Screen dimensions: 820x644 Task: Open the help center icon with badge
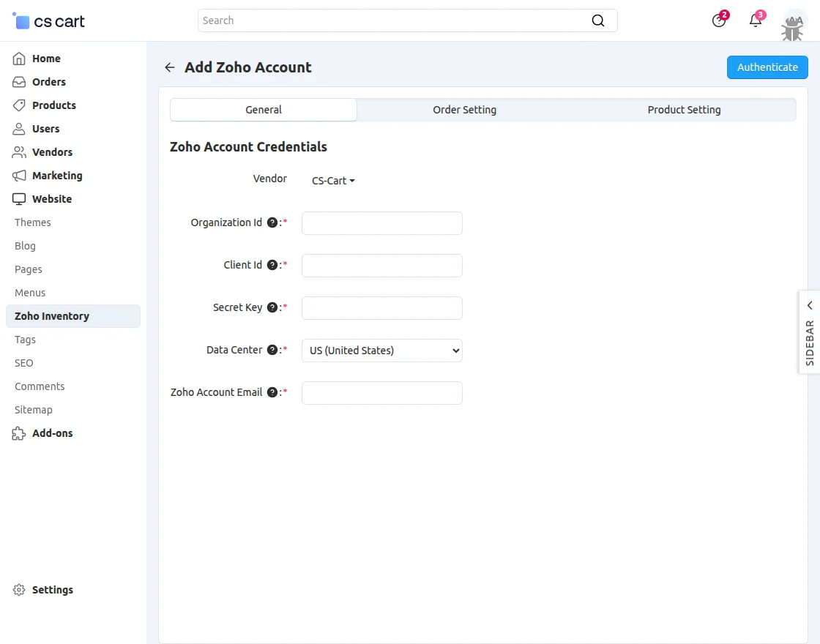(x=720, y=20)
